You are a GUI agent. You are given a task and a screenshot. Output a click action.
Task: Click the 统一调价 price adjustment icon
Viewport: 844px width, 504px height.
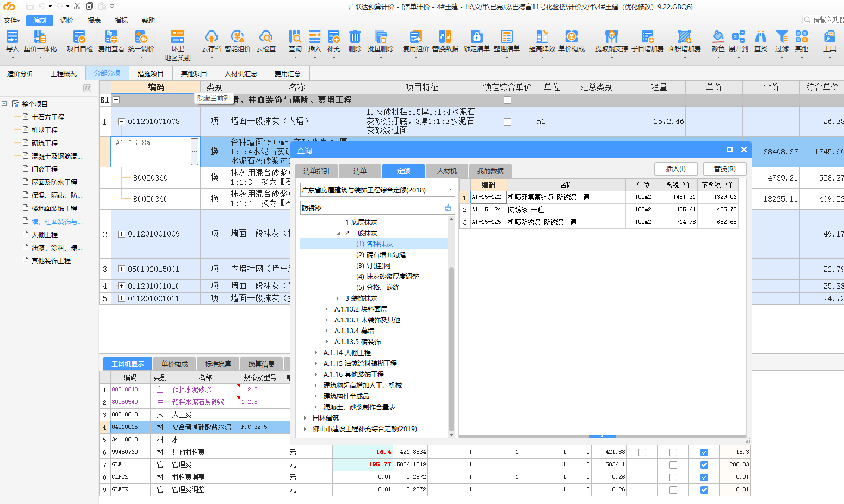[141, 37]
